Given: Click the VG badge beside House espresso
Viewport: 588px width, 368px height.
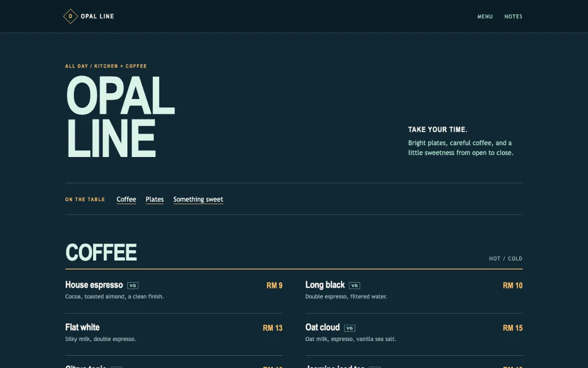Looking at the screenshot, I should click(x=133, y=286).
